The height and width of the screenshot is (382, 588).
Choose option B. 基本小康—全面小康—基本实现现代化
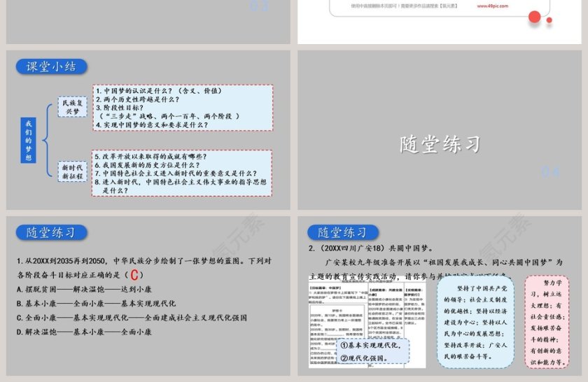click(x=96, y=303)
